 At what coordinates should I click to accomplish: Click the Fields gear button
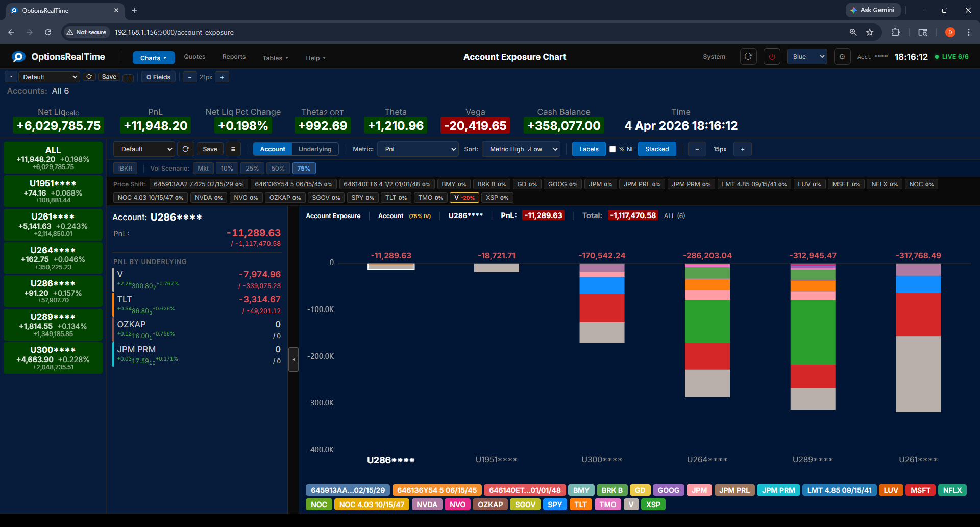pyautogui.click(x=158, y=77)
